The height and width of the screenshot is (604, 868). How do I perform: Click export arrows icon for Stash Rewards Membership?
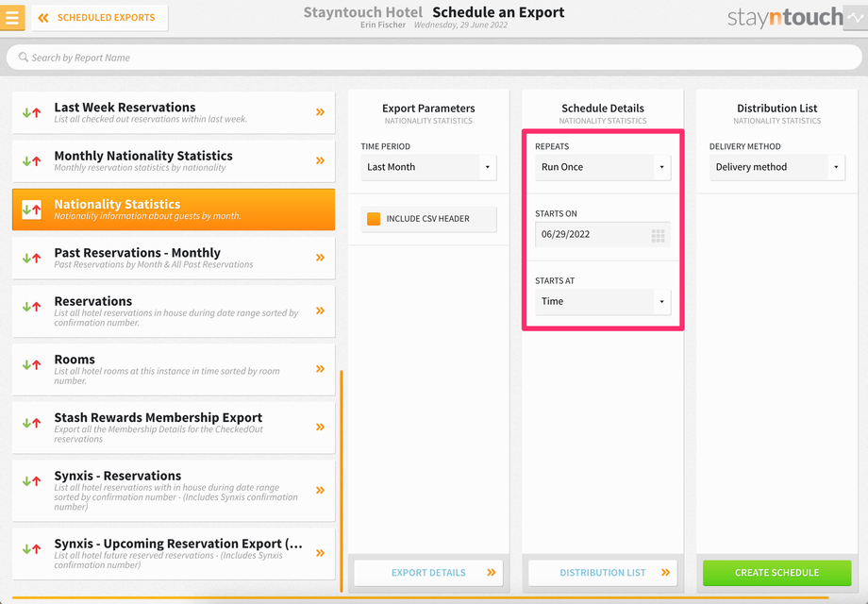31,423
